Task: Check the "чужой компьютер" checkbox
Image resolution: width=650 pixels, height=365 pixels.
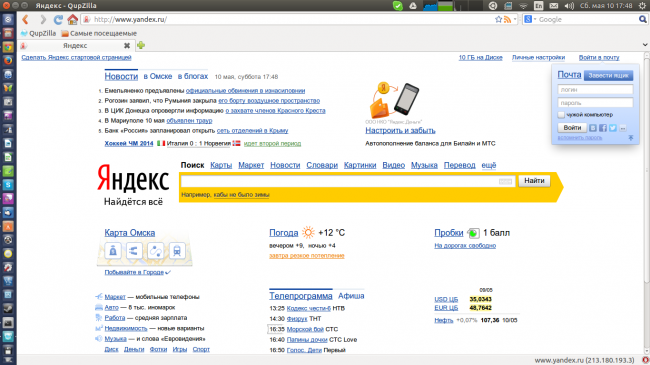Action: pyautogui.click(x=561, y=115)
